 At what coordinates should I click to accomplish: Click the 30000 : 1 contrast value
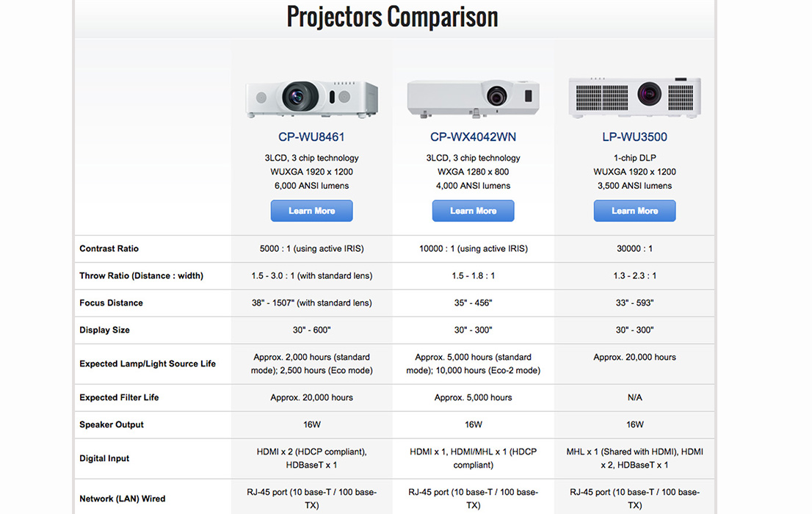635,249
